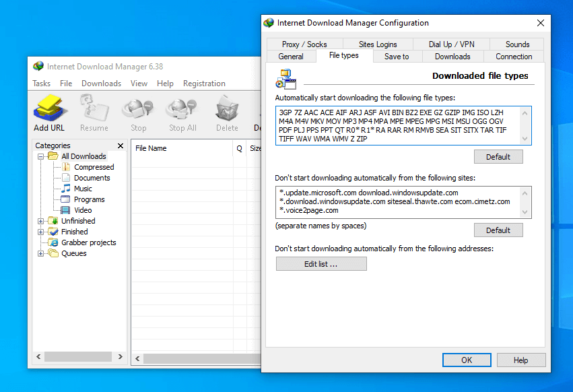Click Default button under excluded sites list
Viewport: 573px width, 392px height.
tap(498, 230)
